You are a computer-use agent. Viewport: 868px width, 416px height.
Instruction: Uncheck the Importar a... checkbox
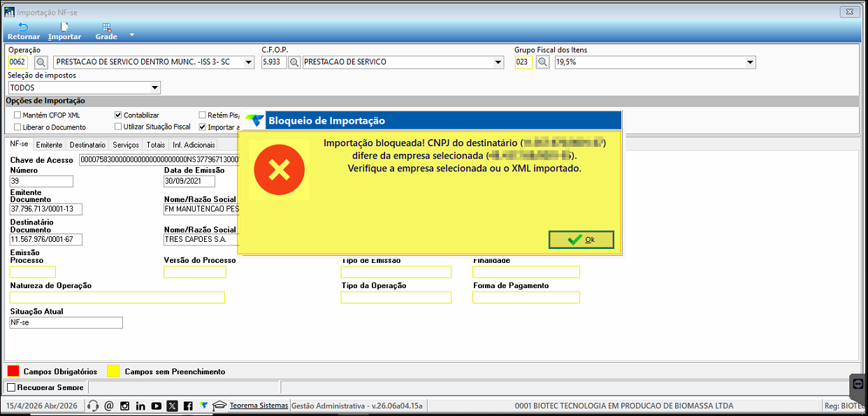[202, 127]
